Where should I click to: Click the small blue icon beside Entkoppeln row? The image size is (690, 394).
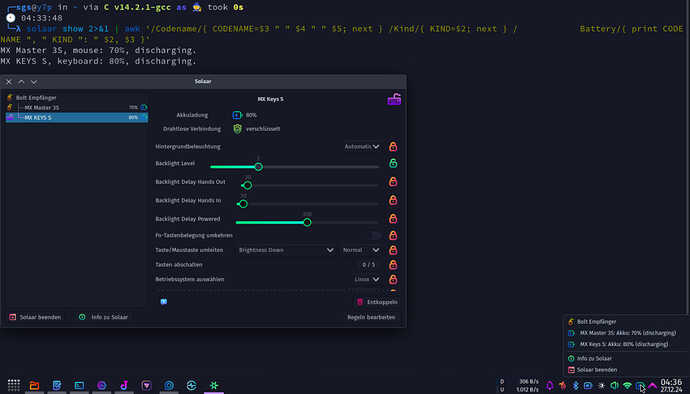[x=164, y=302]
